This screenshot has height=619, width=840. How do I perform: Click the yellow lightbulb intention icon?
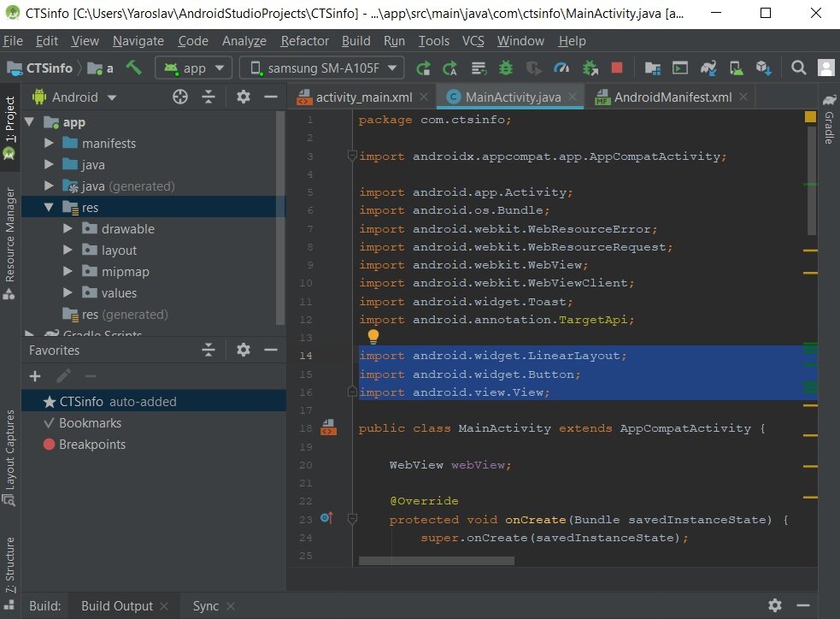373,336
